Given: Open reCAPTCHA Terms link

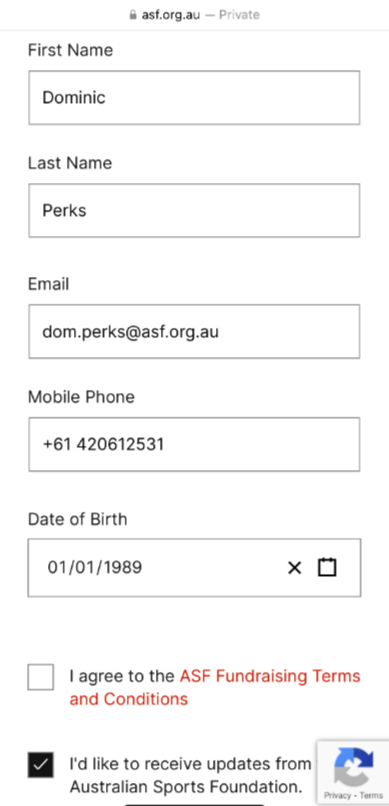Looking at the screenshot, I should (371, 795).
